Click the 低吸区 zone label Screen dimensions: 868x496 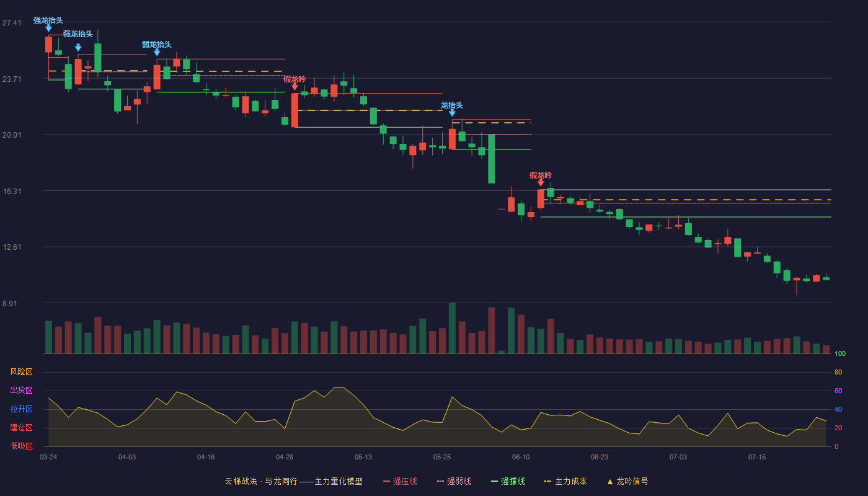pyautogui.click(x=21, y=446)
